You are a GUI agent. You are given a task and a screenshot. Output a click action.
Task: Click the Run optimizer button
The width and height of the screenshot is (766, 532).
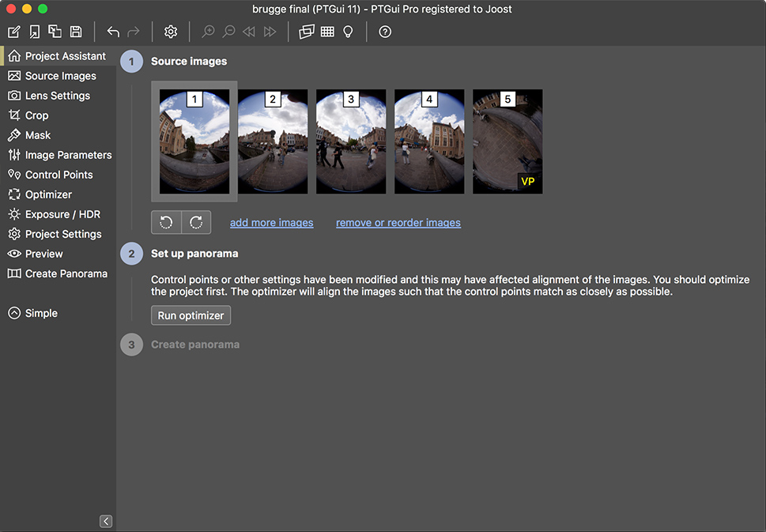191,315
